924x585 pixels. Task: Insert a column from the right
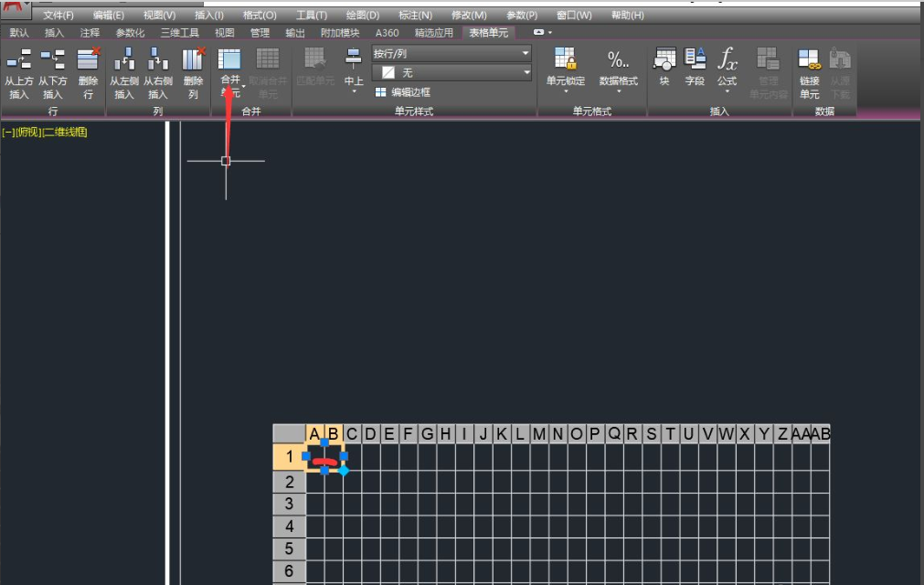[157, 74]
